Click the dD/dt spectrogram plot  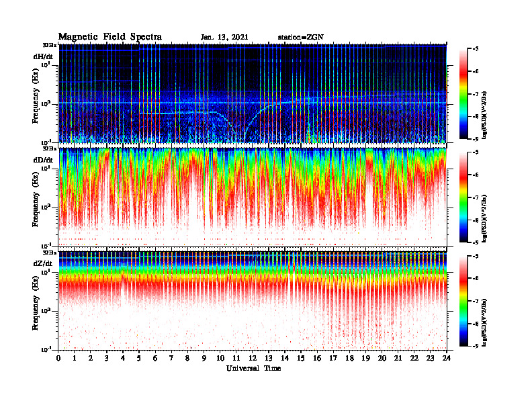pos(253,197)
